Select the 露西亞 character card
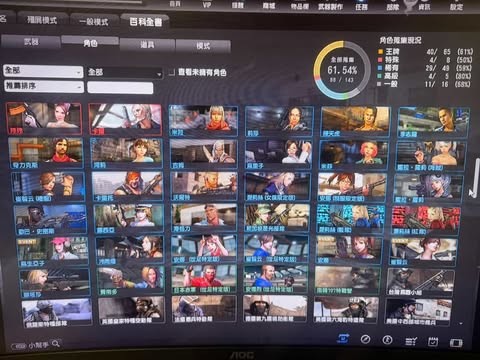The image size is (480, 360). click(x=129, y=218)
